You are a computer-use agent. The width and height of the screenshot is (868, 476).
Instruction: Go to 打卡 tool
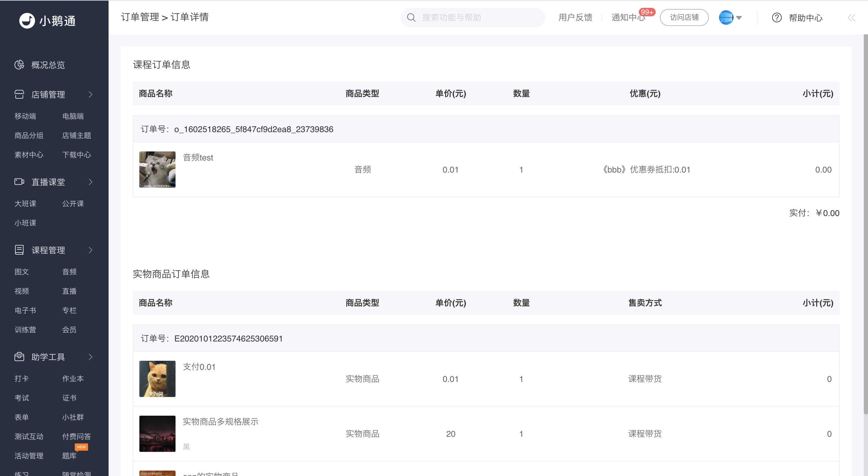click(x=22, y=378)
